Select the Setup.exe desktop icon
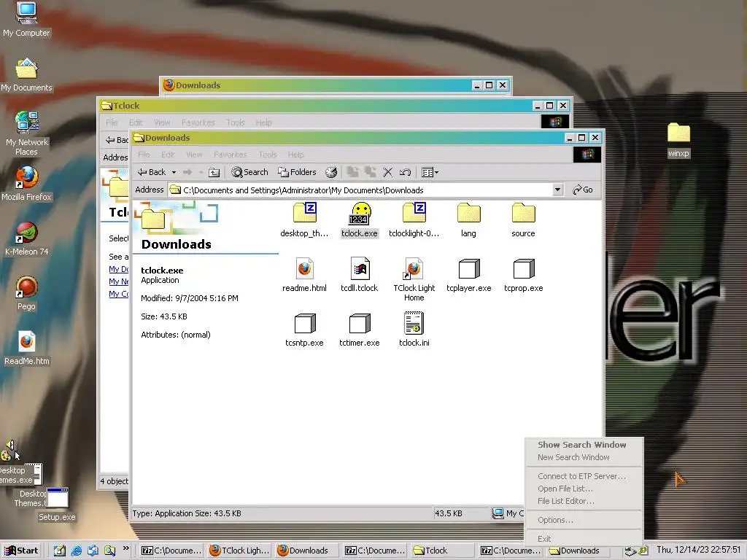Viewport: 747px width, 560px height. point(57,505)
